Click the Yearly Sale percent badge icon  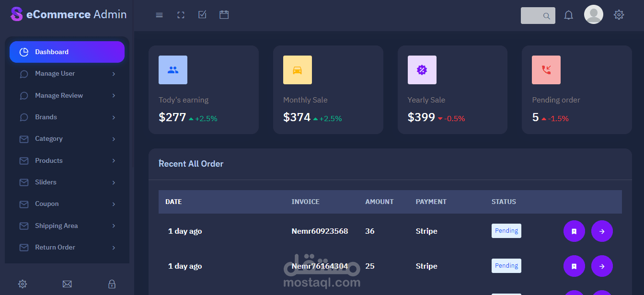[x=422, y=70]
